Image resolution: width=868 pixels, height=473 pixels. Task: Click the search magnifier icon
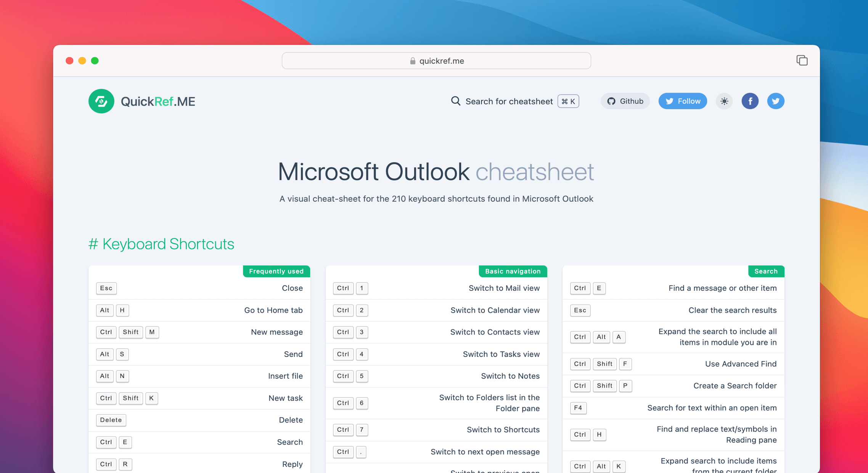pyautogui.click(x=455, y=101)
